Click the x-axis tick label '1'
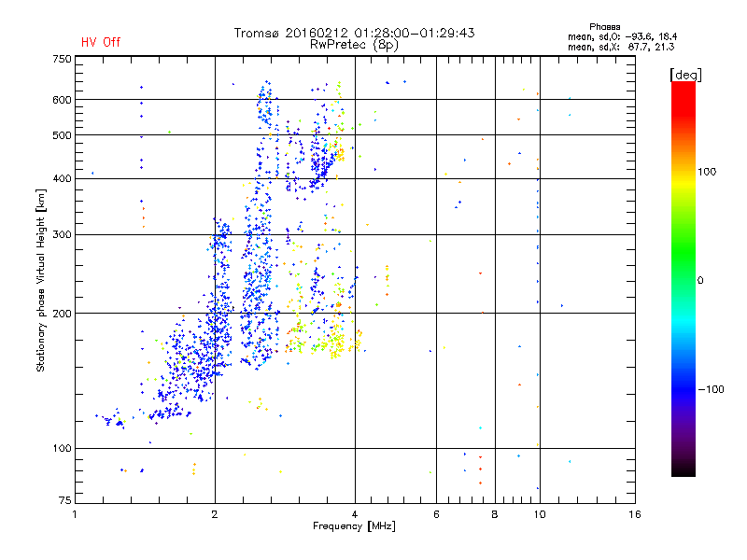Image resolution: width=747 pixels, height=560 pixels. point(75,514)
